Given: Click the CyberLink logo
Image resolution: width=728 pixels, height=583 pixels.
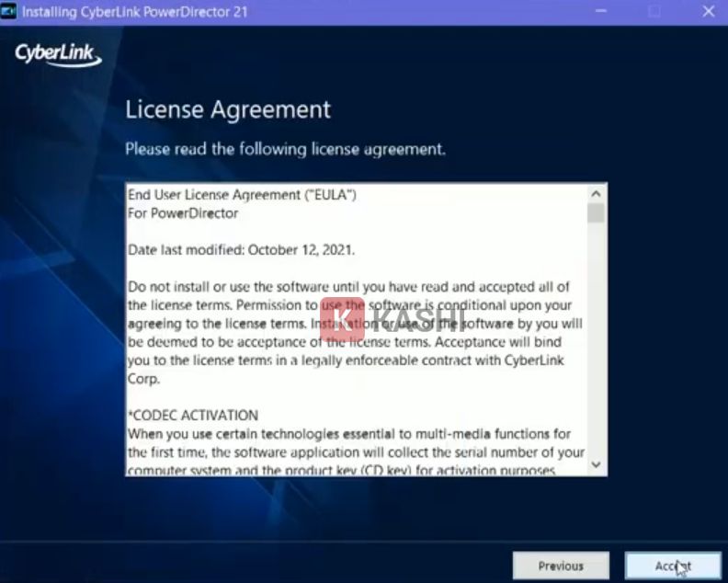Looking at the screenshot, I should coord(57,54).
